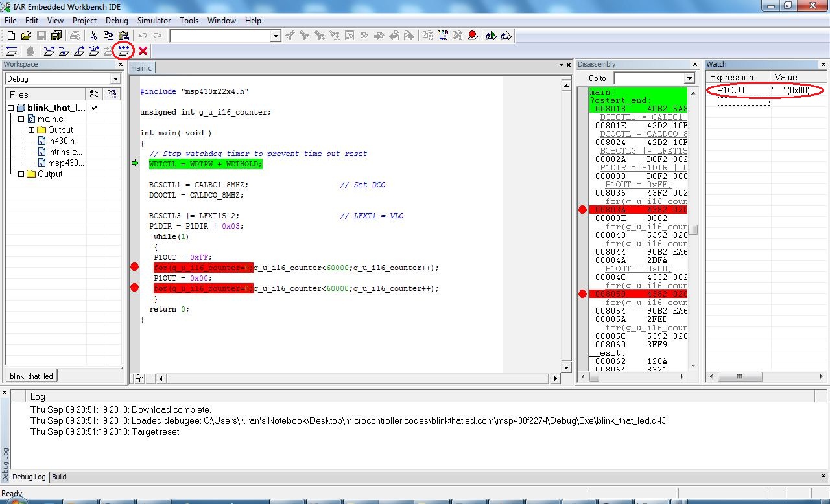Click the Debug download-and-debug icon
The height and width of the screenshot is (504, 830).
tap(491, 36)
